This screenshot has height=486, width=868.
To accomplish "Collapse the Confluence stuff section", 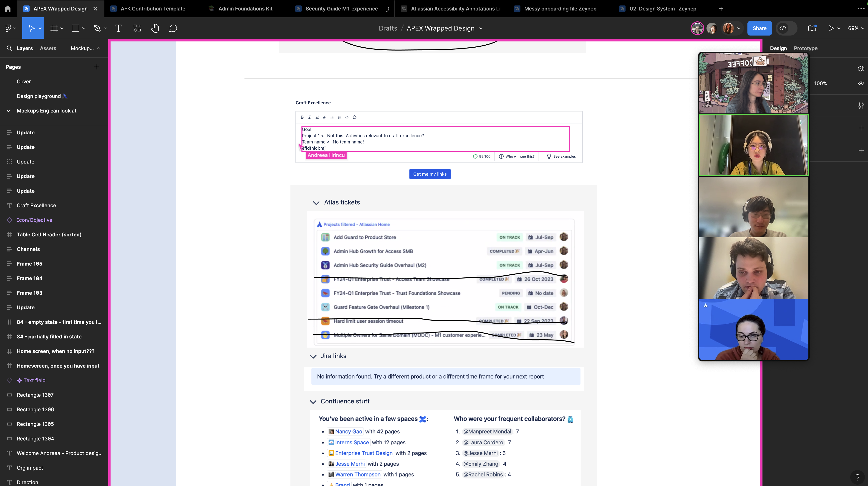I will [313, 402].
